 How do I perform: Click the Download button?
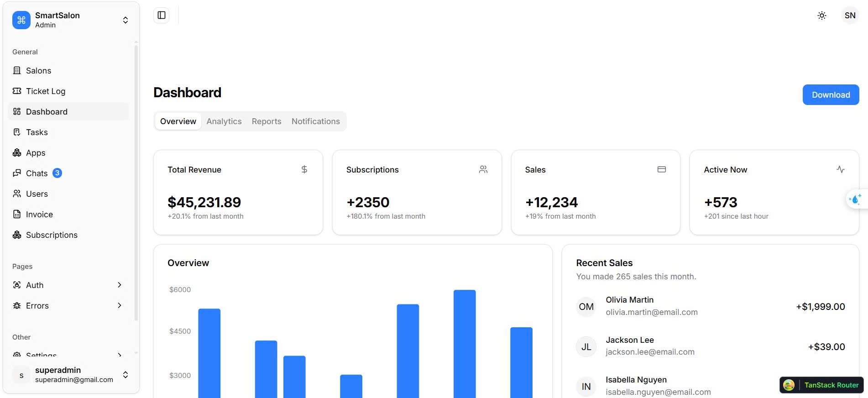pyautogui.click(x=831, y=95)
